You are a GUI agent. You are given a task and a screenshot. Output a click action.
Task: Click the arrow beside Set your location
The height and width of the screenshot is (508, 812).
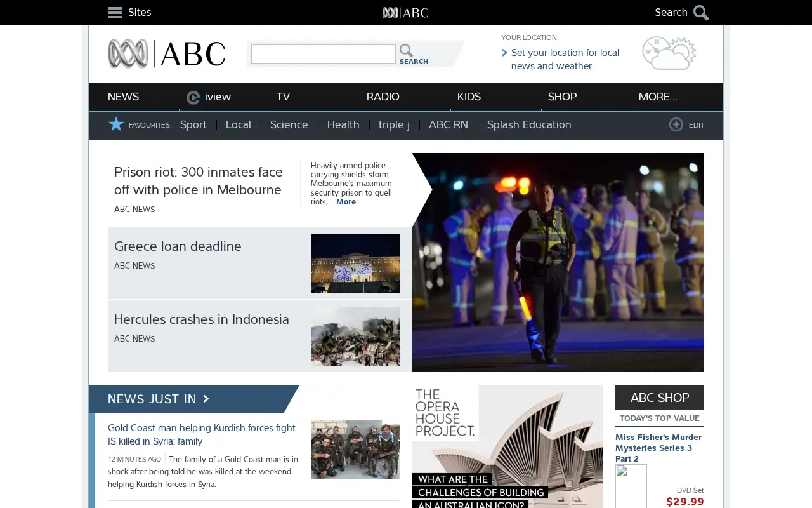[x=505, y=53]
